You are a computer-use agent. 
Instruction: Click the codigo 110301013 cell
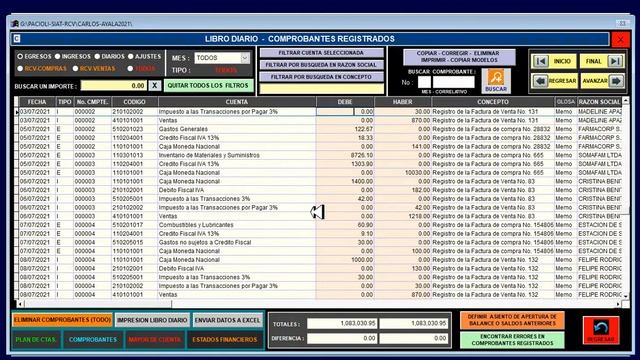tap(135, 155)
